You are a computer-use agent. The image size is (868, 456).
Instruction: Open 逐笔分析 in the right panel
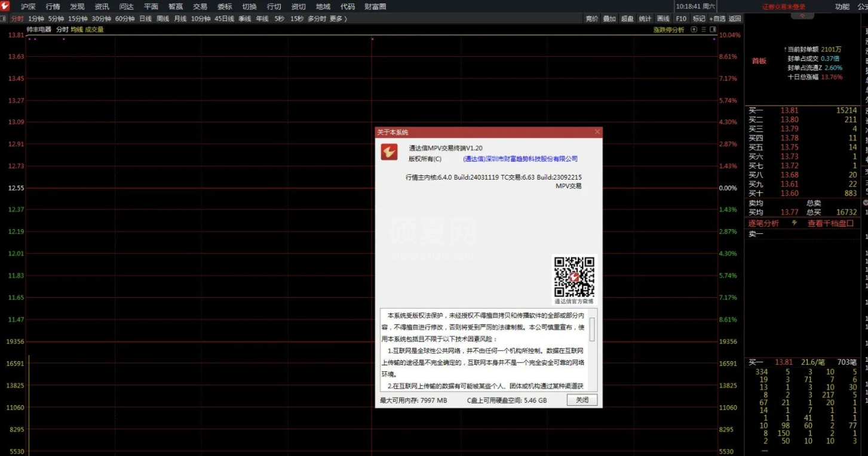tap(763, 223)
